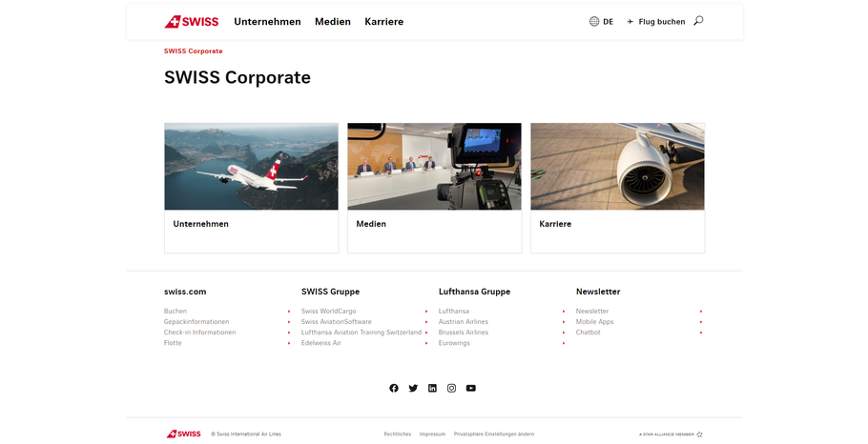Open the Karriere menu in header
This screenshot has height=444, width=868.
coord(384,22)
